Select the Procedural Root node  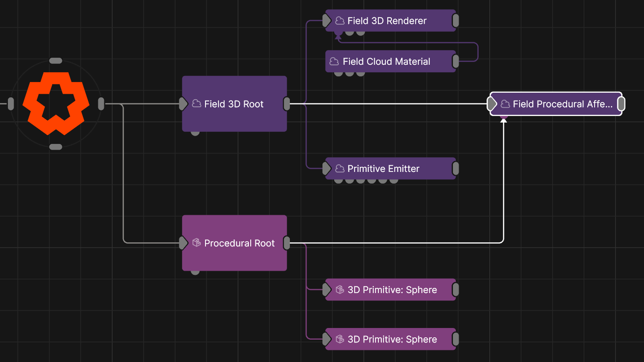[234, 256]
